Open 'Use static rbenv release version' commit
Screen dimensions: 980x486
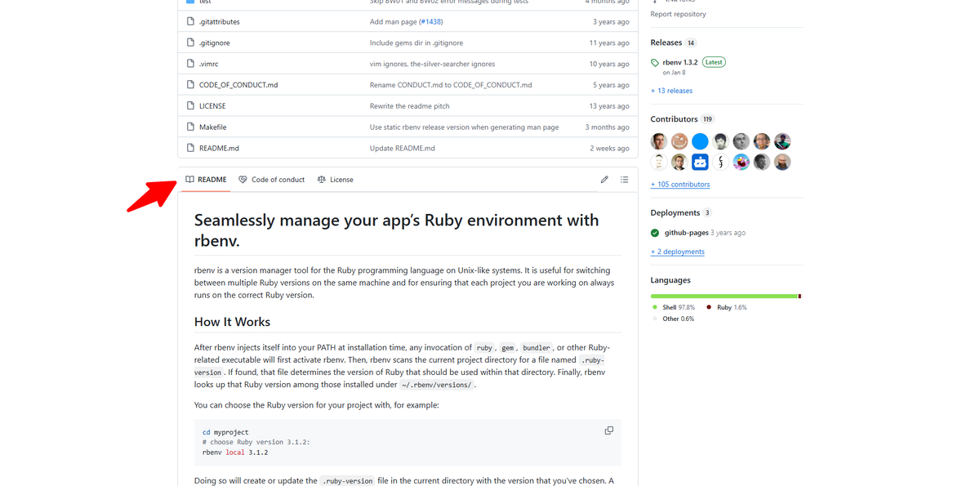(x=464, y=127)
